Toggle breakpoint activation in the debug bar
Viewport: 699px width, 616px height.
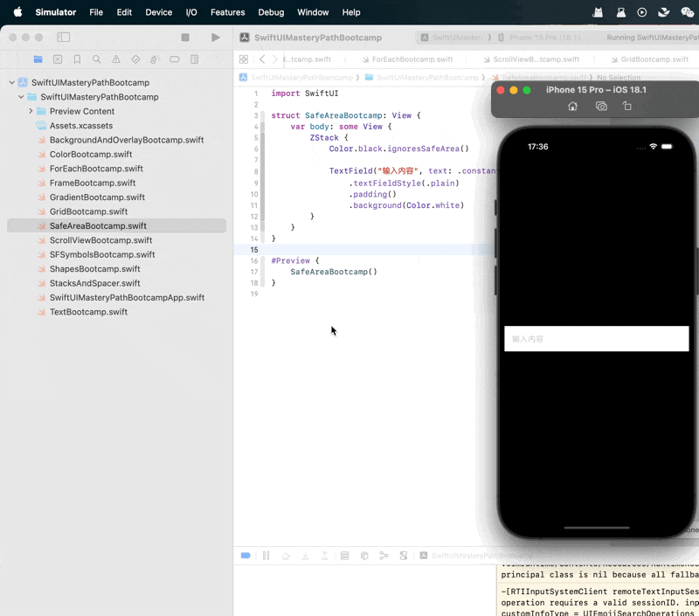[246, 556]
